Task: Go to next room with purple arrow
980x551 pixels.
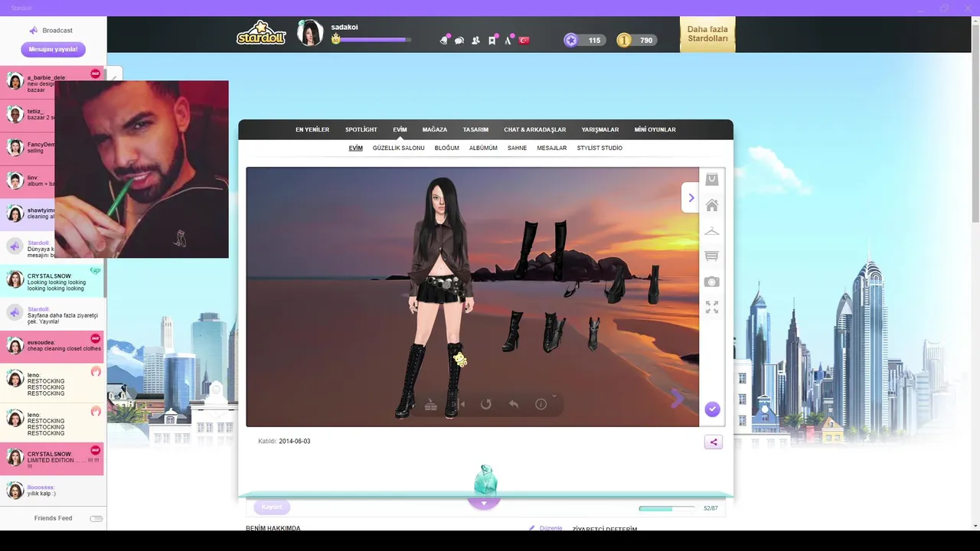Action: pyautogui.click(x=677, y=397)
